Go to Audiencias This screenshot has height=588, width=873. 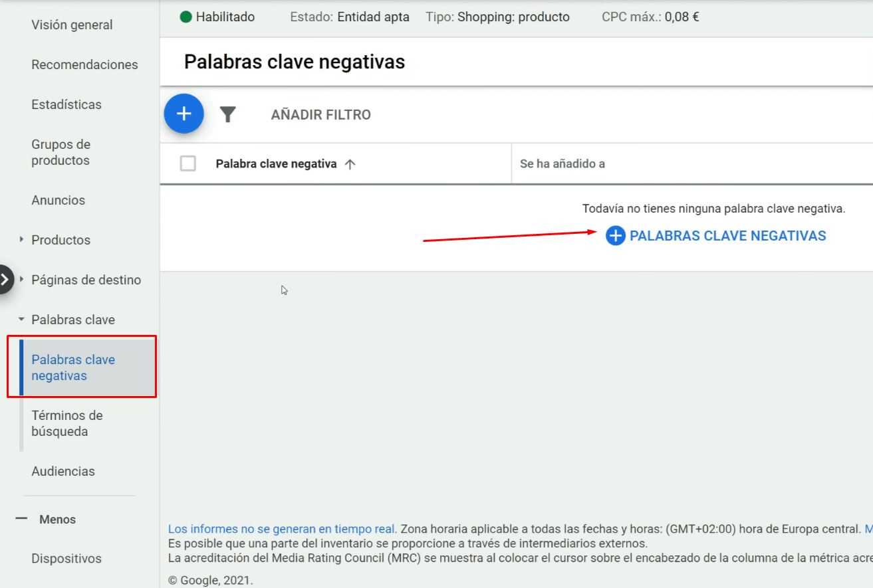point(63,471)
